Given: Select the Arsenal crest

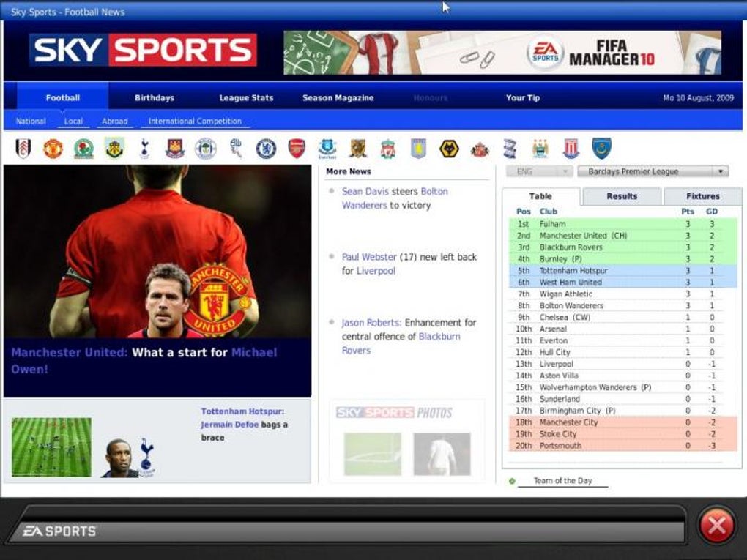Looking at the screenshot, I should [297, 149].
